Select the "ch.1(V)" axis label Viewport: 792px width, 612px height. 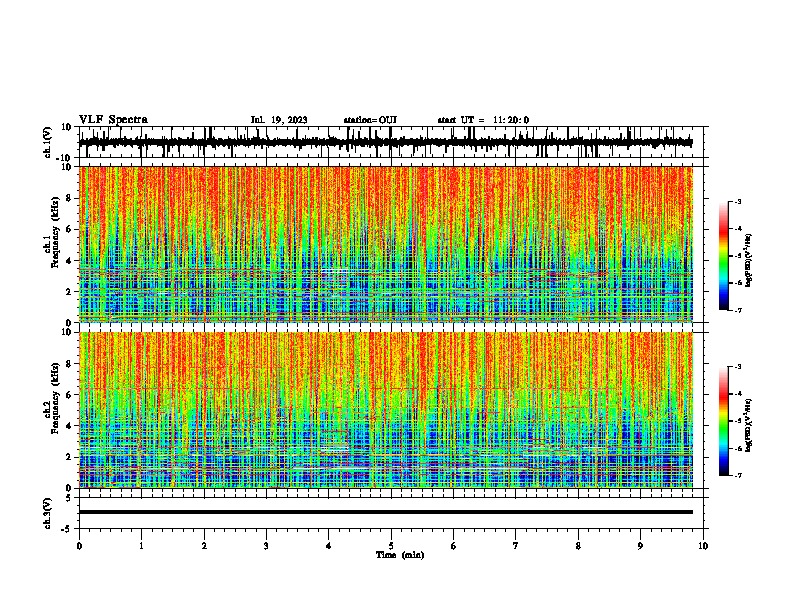coord(48,142)
